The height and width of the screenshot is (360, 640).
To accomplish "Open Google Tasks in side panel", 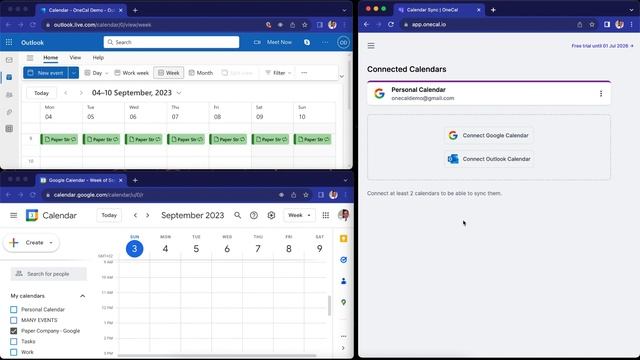I will [x=343, y=260].
